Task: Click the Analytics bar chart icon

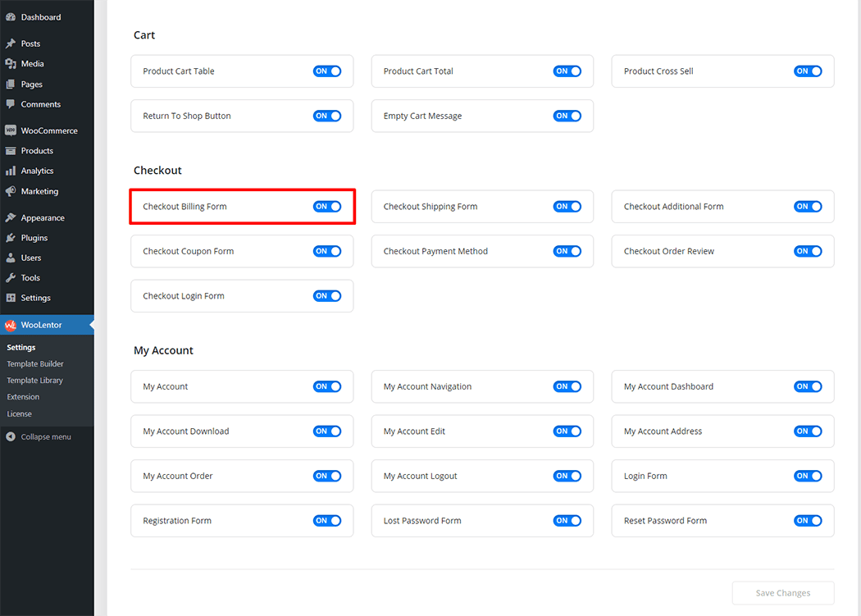Action: pos(11,171)
